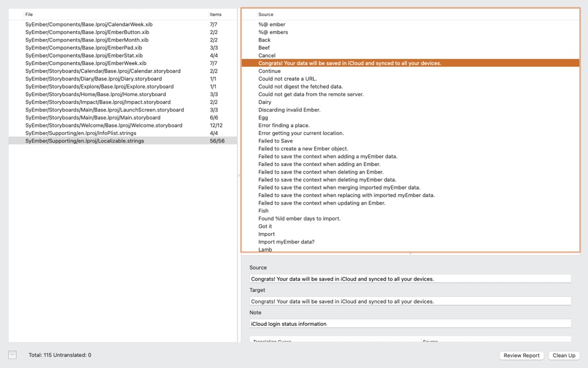Edit the Source text field
The image size is (588, 368).
410,279
